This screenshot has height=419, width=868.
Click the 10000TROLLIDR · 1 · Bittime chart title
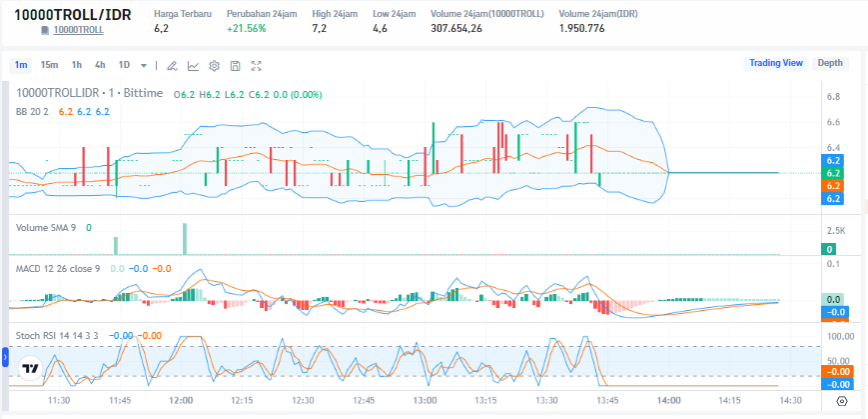click(89, 93)
